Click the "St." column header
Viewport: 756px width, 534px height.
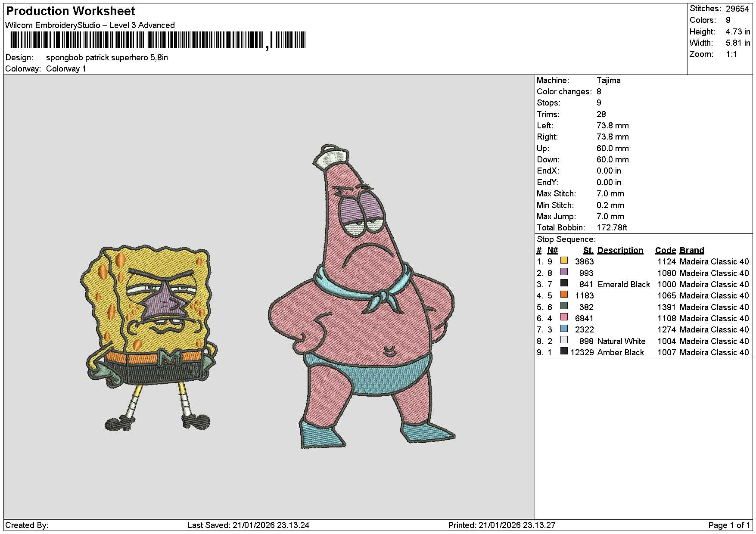pyautogui.click(x=588, y=251)
